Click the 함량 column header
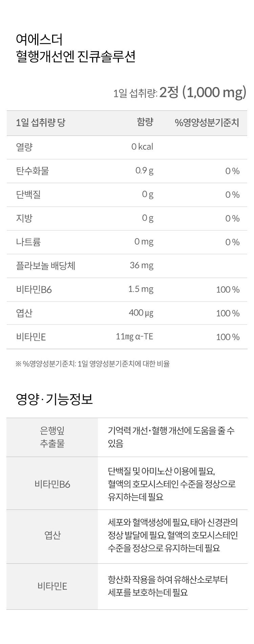Image resolution: width=254 pixels, height=644 pixels. coord(145,122)
